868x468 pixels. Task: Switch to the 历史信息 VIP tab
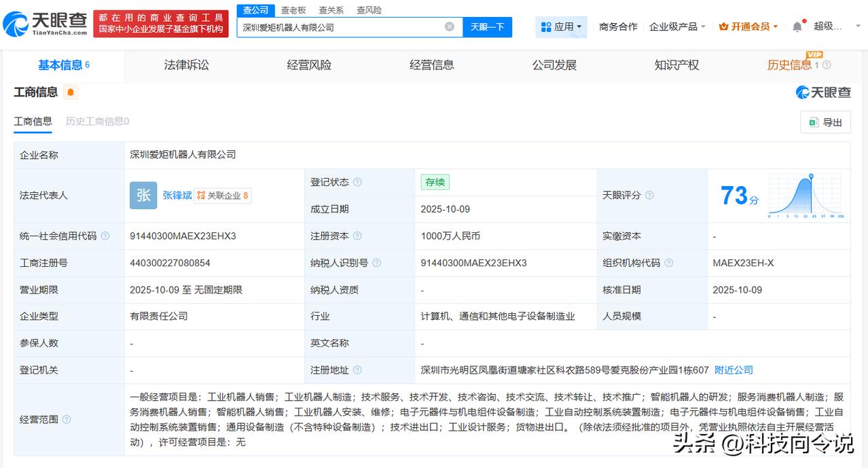(x=790, y=65)
